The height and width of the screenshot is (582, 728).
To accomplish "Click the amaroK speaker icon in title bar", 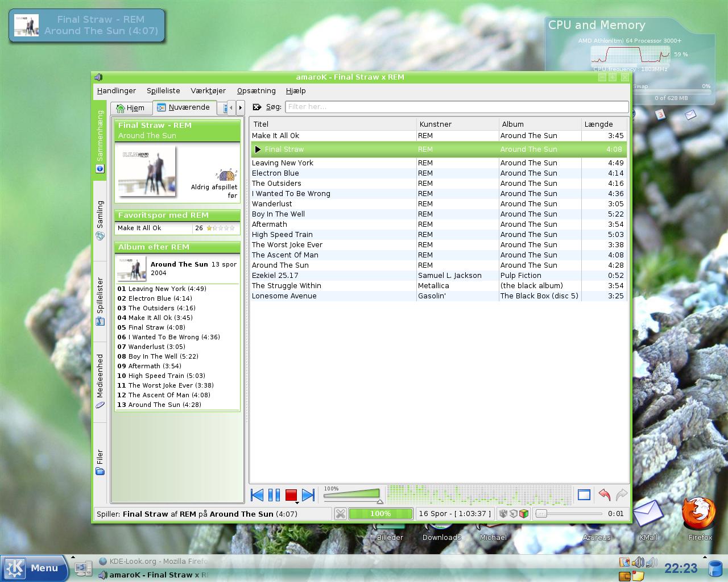I will tap(98, 77).
